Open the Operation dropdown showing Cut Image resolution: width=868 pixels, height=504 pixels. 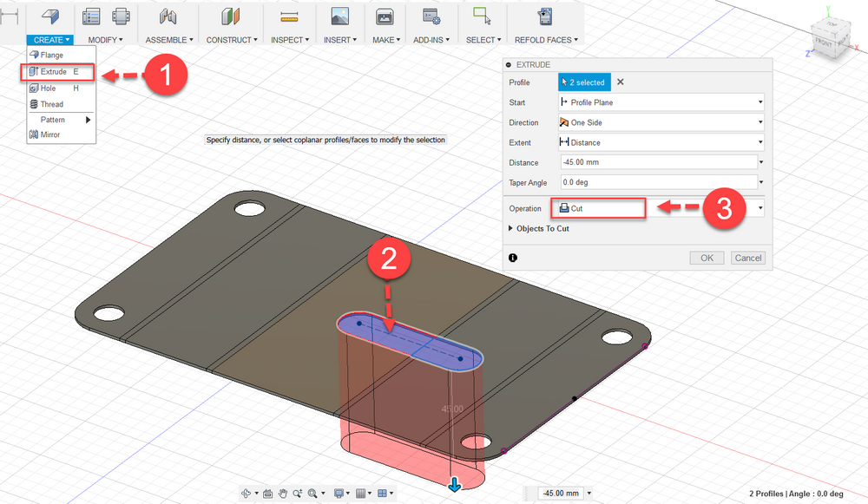[x=599, y=208]
